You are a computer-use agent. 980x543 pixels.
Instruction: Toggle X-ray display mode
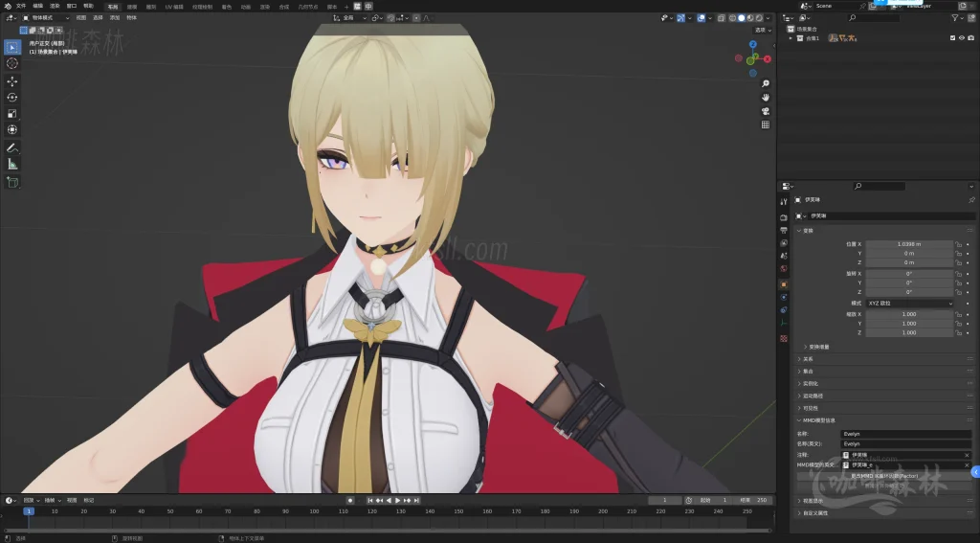coord(722,18)
